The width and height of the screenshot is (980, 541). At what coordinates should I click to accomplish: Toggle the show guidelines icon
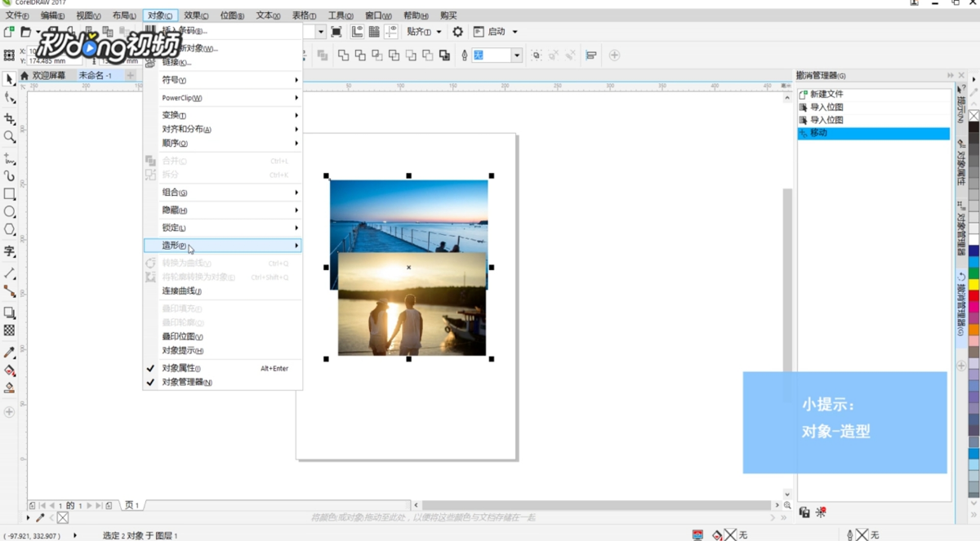pos(392,32)
